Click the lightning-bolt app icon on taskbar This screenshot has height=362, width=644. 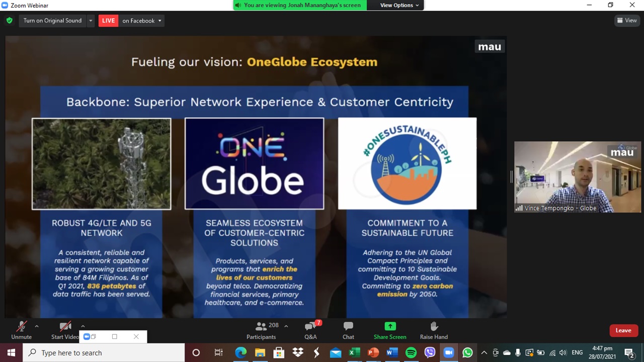tap(316, 352)
